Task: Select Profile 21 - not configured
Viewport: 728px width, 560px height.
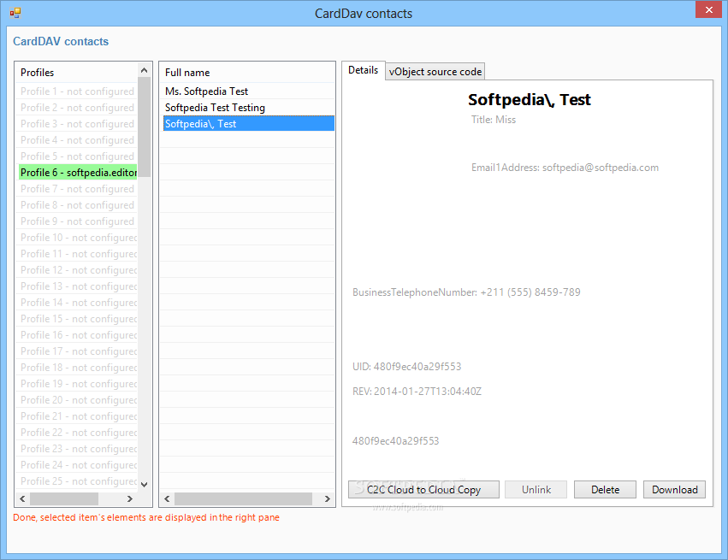Action: (78, 416)
